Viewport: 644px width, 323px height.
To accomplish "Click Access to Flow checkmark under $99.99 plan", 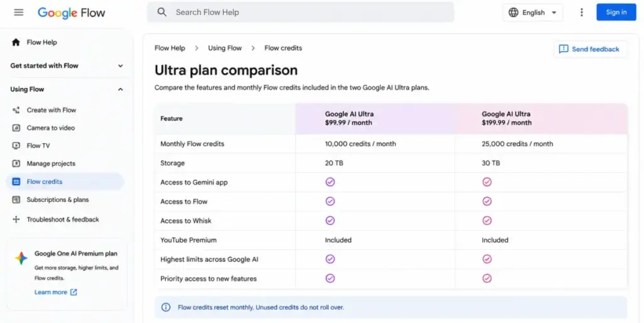I will coord(330,201).
